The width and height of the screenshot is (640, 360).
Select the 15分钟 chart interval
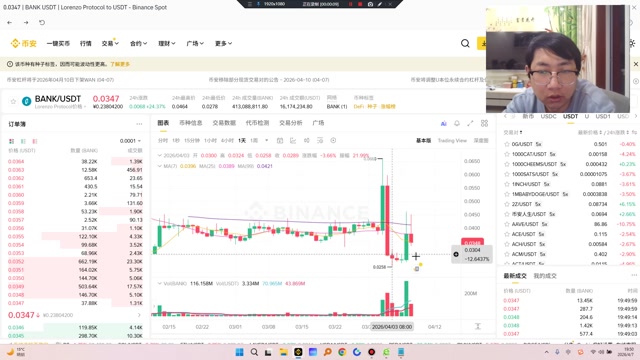[x=192, y=140]
